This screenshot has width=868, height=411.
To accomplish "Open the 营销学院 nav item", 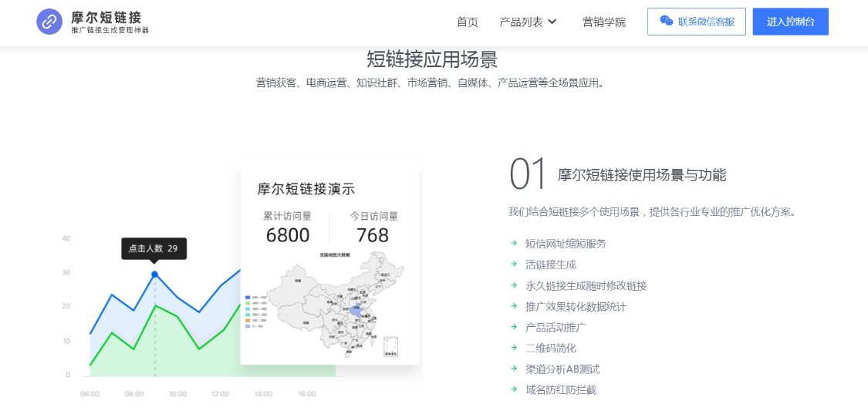I will 604,22.
